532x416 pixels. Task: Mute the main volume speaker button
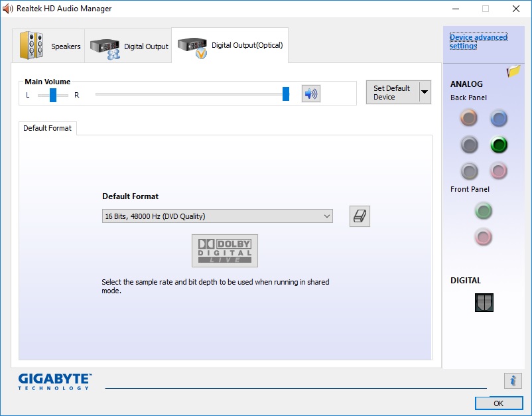click(x=310, y=94)
